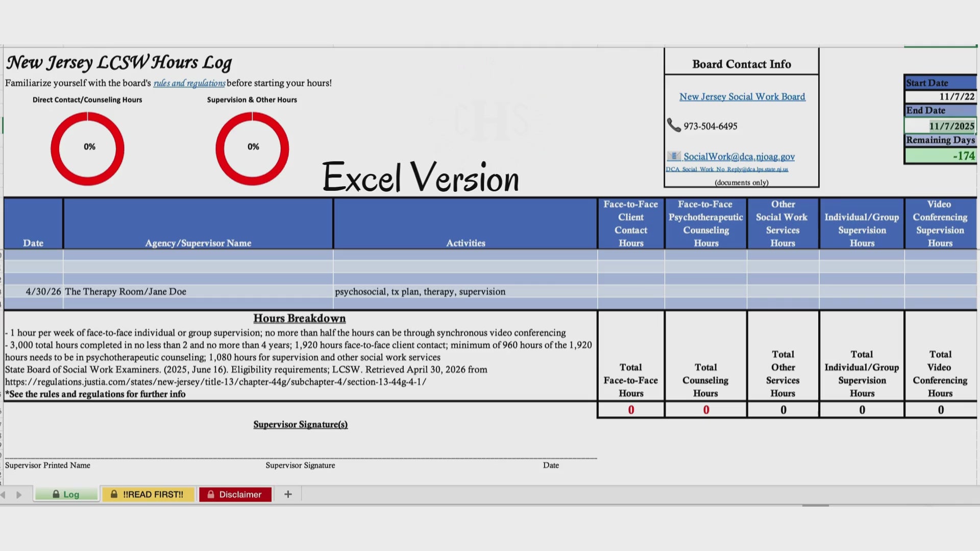This screenshot has width=980, height=551.
Task: Click Face-to-Face Psychotherapeutic Counseling Hours header
Action: [x=706, y=223]
